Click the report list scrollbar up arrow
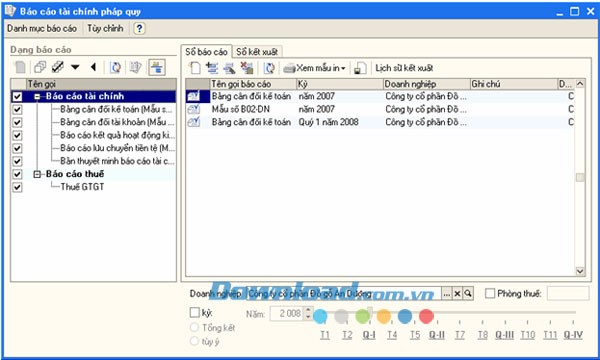 [x=580, y=84]
